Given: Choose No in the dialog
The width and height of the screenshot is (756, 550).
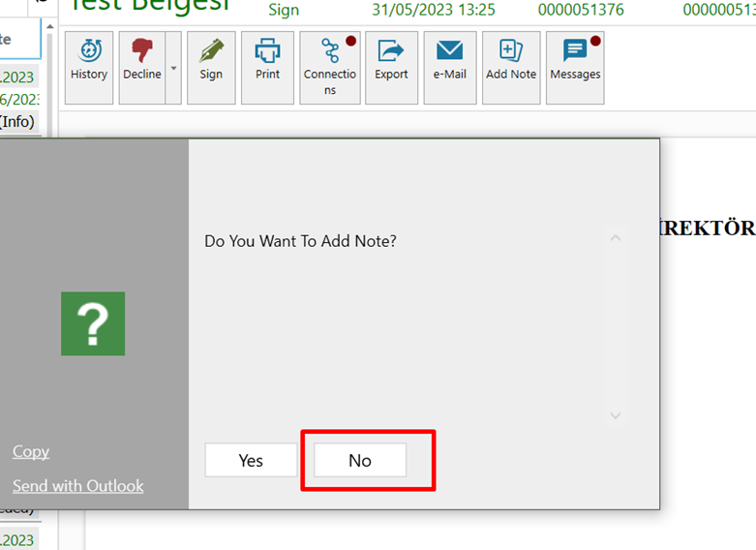Looking at the screenshot, I should pyautogui.click(x=360, y=461).
